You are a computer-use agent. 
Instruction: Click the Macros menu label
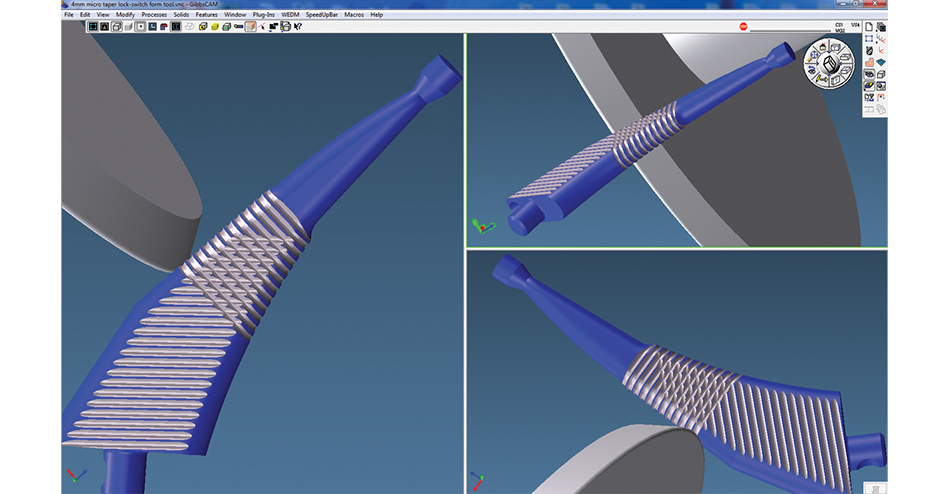click(x=354, y=15)
